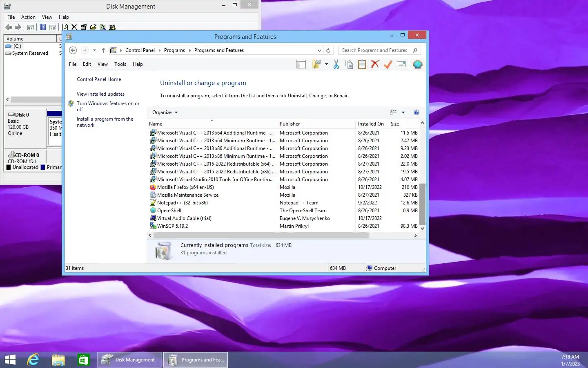The height and width of the screenshot is (368, 588).
Task: Open Control Panel Home link
Action: tap(99, 79)
